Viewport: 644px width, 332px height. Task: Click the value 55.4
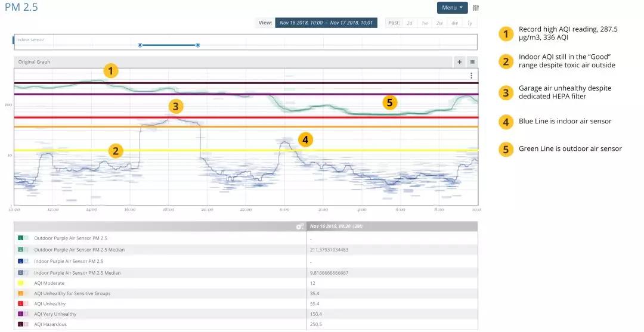[x=315, y=303]
